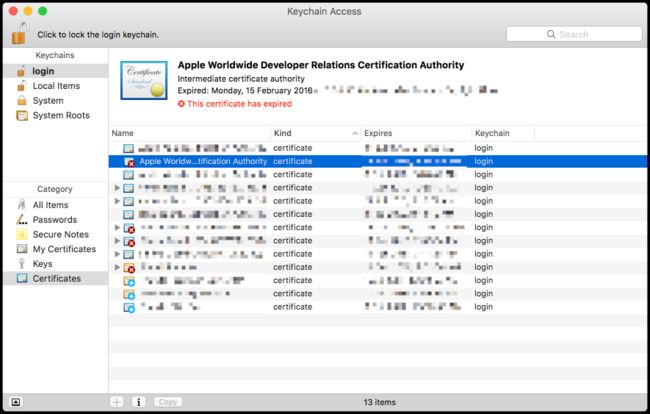The image size is (650, 414).
Task: Click the All Items category icon
Action: point(22,205)
